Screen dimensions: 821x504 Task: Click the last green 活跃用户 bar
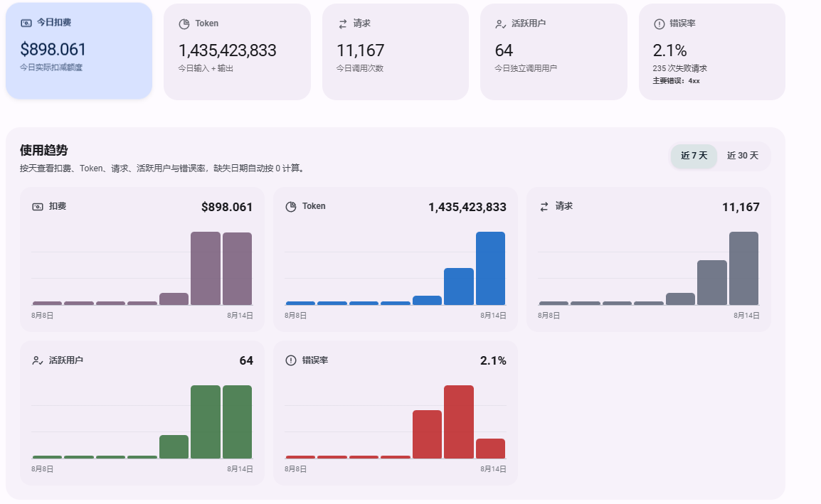click(x=237, y=422)
